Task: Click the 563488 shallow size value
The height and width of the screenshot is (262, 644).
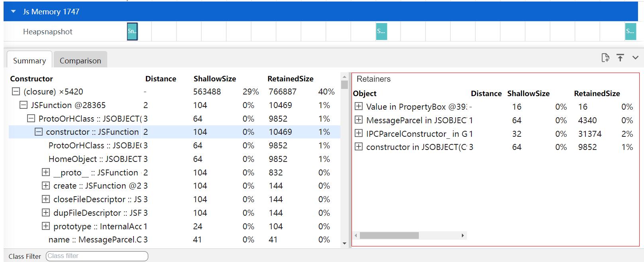Action: point(207,92)
